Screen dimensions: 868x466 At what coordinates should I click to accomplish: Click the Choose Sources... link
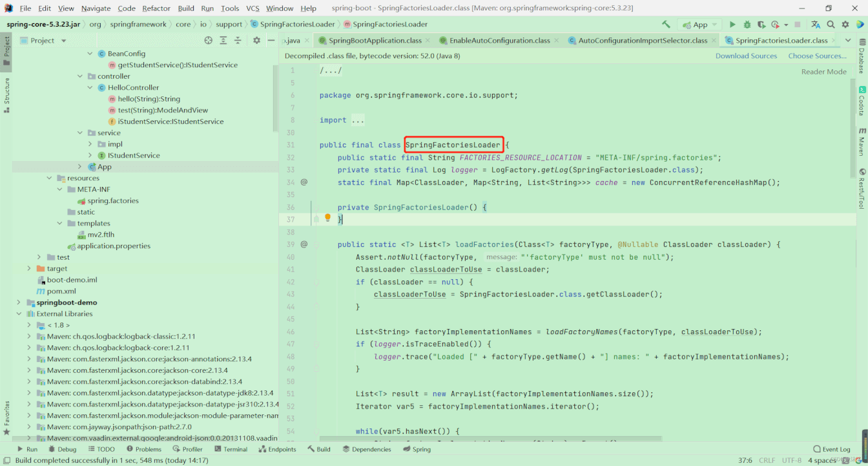pos(817,56)
